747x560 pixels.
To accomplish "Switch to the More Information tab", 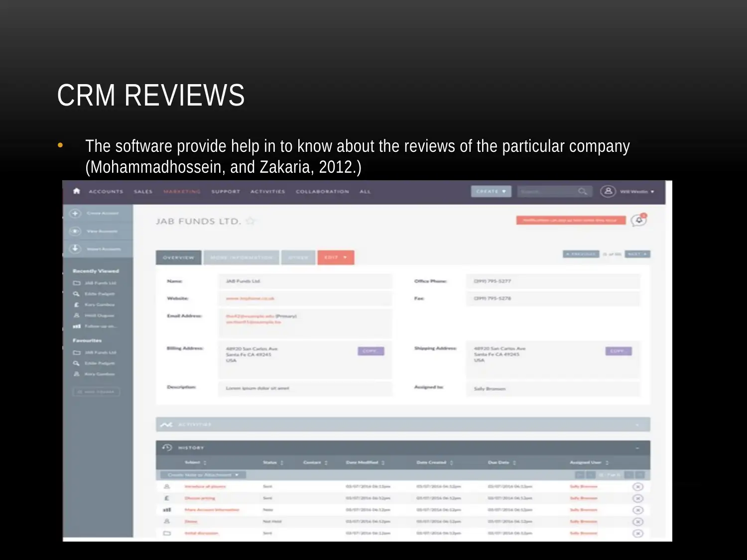I will [242, 257].
